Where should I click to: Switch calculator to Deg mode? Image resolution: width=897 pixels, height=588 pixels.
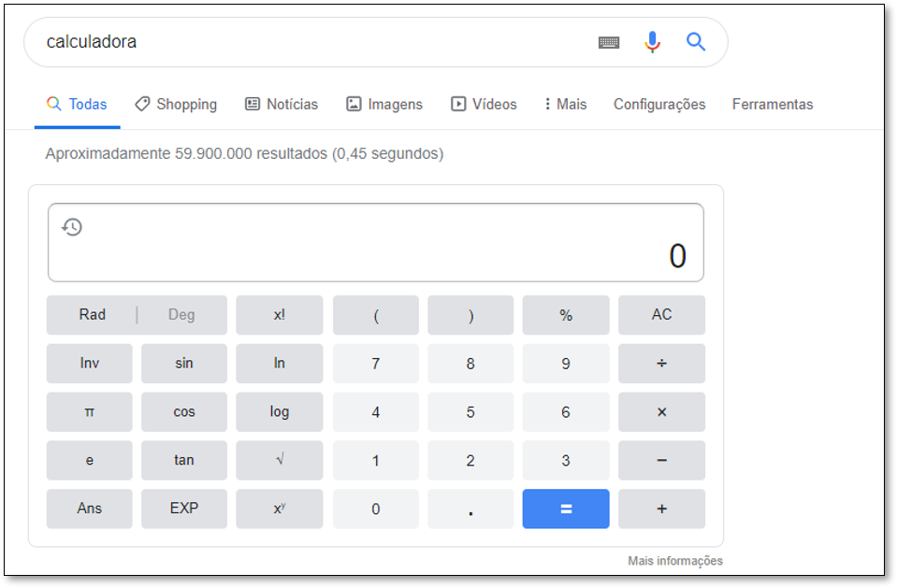click(x=181, y=315)
